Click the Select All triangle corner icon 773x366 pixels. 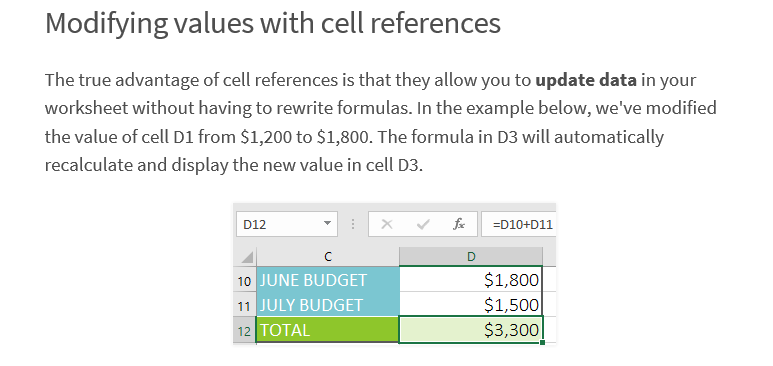tap(247, 256)
